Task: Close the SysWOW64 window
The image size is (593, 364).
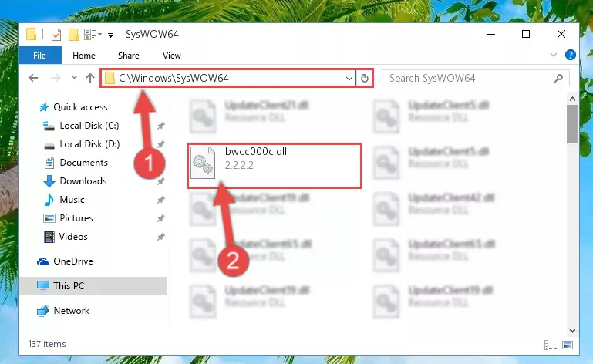Action: click(x=561, y=34)
